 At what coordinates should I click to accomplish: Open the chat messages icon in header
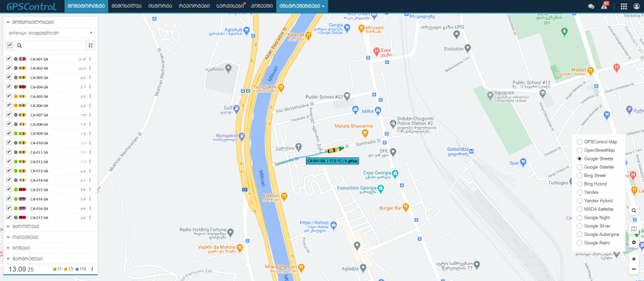(591, 6)
